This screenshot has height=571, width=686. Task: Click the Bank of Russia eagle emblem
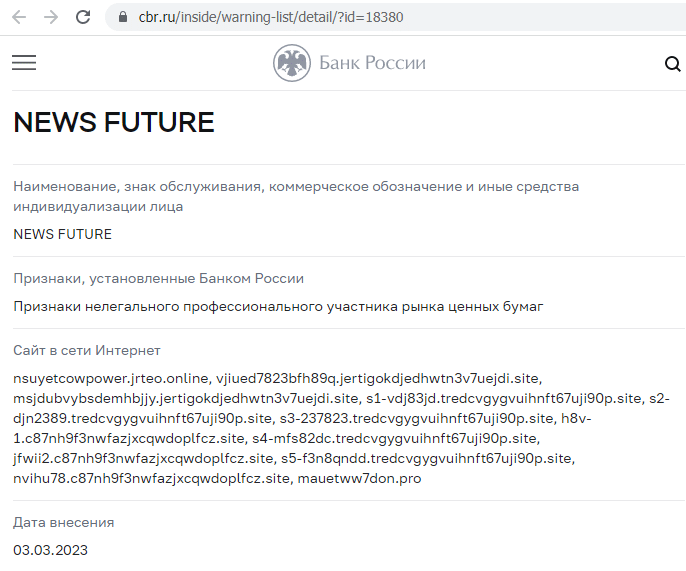292,63
